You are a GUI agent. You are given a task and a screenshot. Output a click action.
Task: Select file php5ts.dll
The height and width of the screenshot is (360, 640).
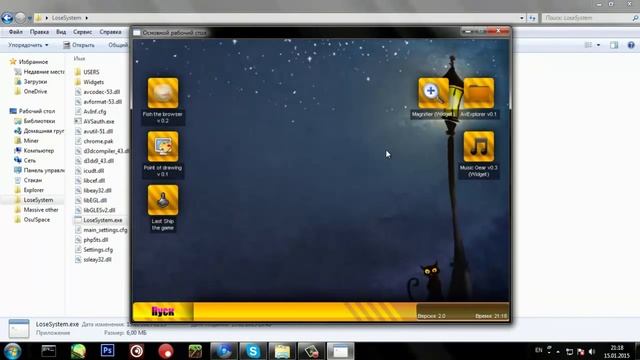tap(91, 240)
